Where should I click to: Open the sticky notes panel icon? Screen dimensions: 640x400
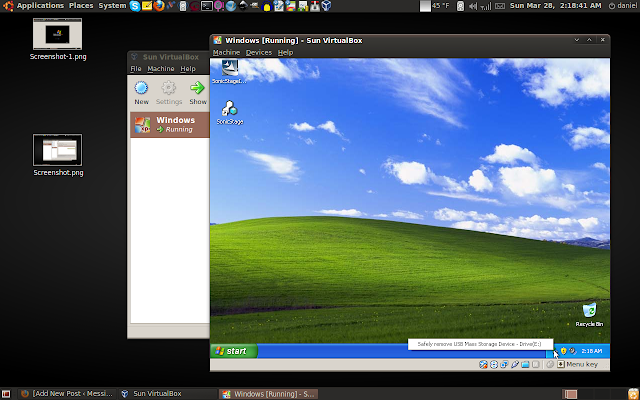147,6
